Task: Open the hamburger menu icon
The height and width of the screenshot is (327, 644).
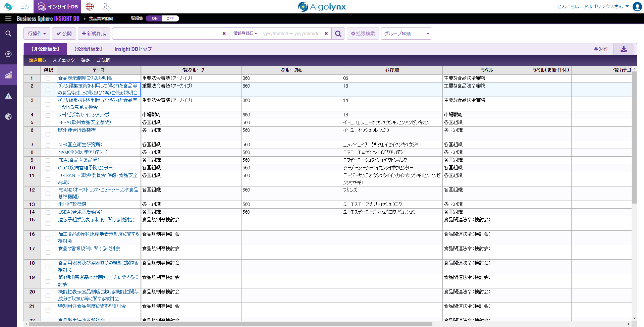Action: [8, 18]
